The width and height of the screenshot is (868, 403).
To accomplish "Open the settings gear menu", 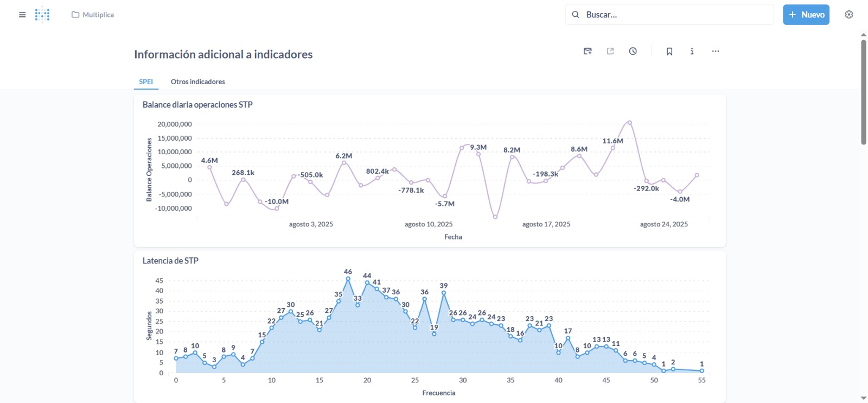I will 849,15.
